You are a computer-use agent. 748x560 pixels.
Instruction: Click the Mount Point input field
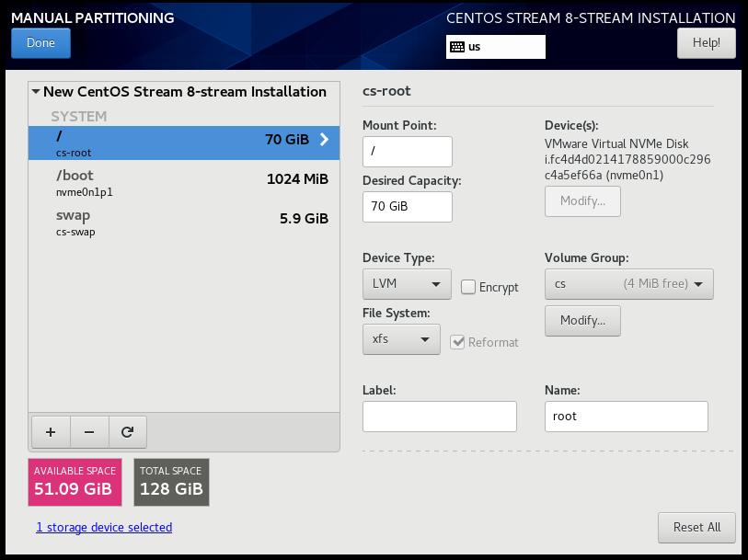coord(408,152)
